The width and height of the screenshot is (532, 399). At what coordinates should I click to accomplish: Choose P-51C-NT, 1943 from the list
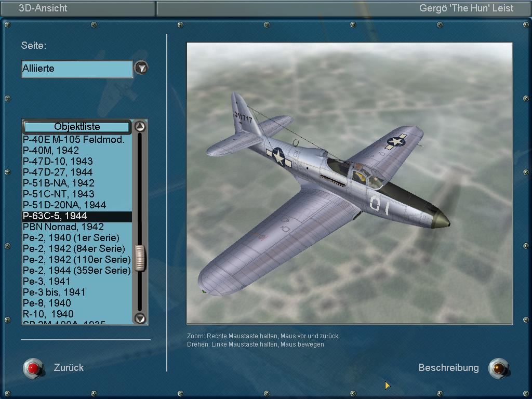(x=77, y=194)
